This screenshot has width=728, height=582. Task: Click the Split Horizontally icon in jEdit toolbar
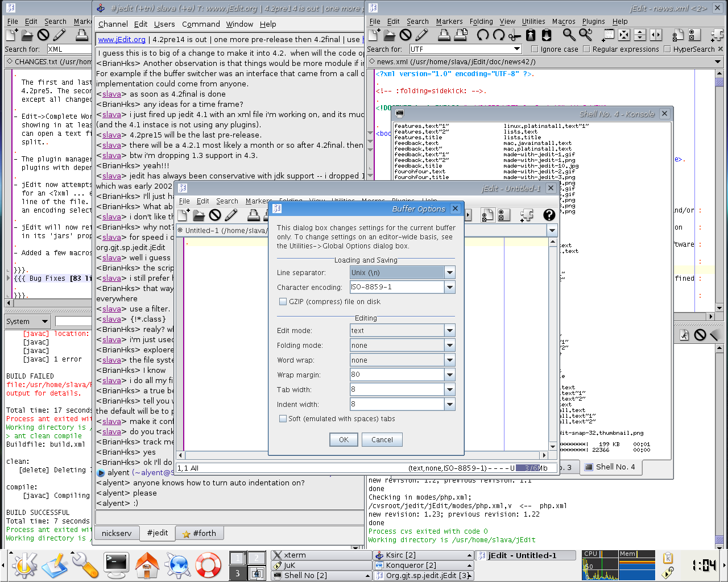point(640,35)
